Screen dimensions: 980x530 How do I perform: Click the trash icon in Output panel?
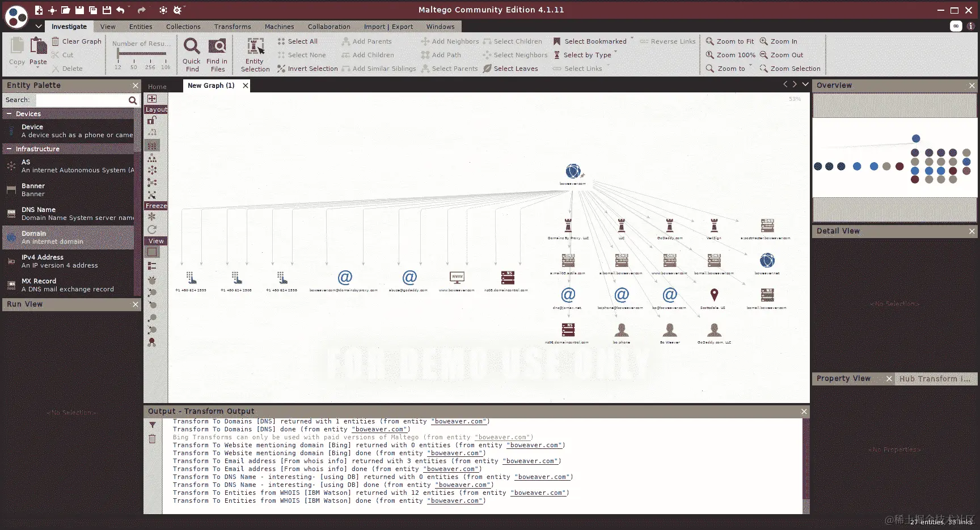[152, 439]
